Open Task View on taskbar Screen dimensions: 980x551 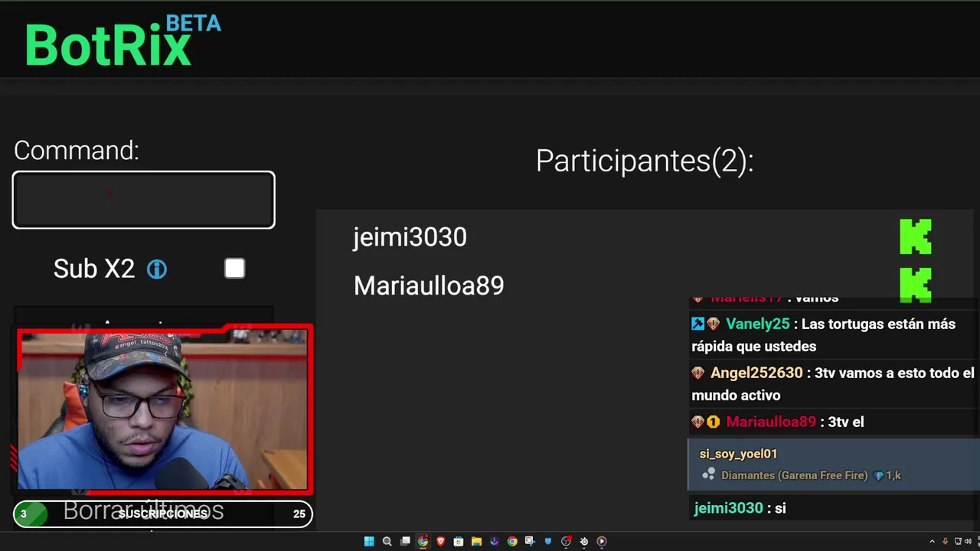click(x=405, y=541)
